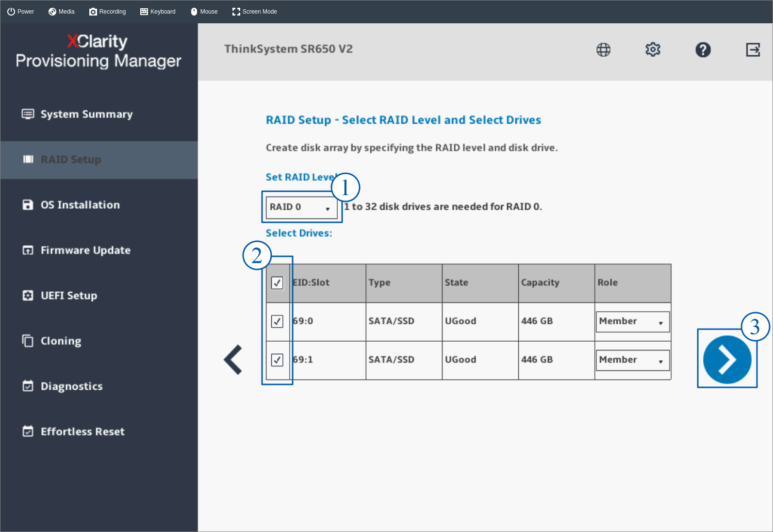This screenshot has width=773, height=532.
Task: Open the Screen Mode menu label
Action: [260, 12]
